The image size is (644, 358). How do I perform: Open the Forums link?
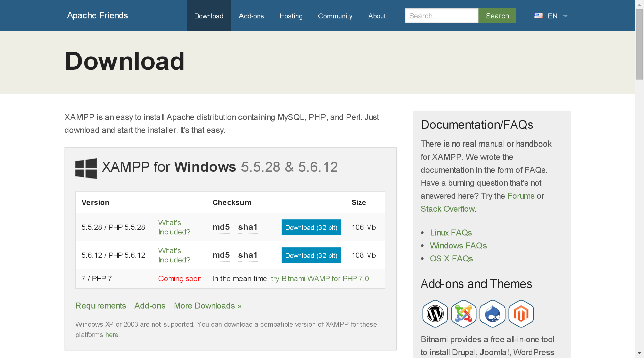[521, 196]
